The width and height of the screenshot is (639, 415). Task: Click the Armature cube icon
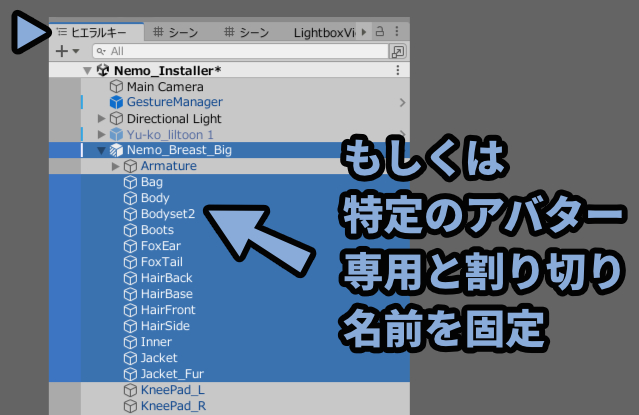[x=130, y=166]
